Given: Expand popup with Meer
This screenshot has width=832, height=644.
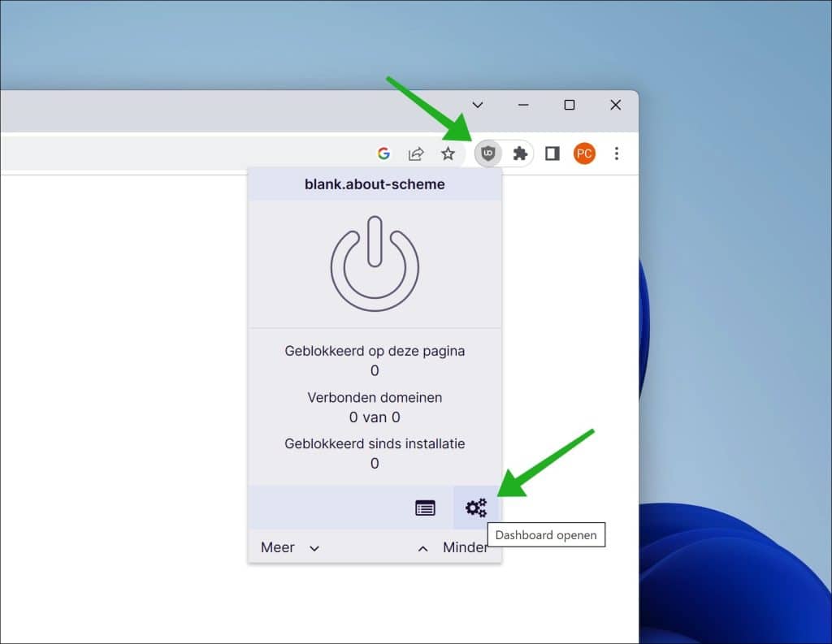Looking at the screenshot, I should tap(290, 547).
